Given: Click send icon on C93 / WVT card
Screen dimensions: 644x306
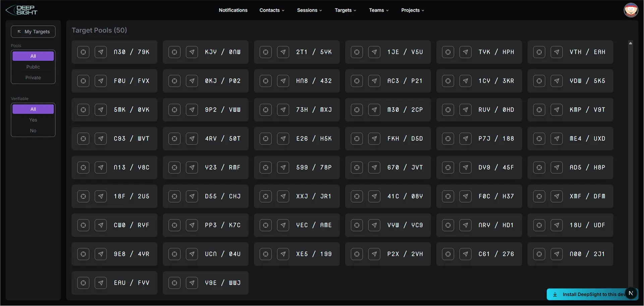Looking at the screenshot, I should pyautogui.click(x=101, y=139).
